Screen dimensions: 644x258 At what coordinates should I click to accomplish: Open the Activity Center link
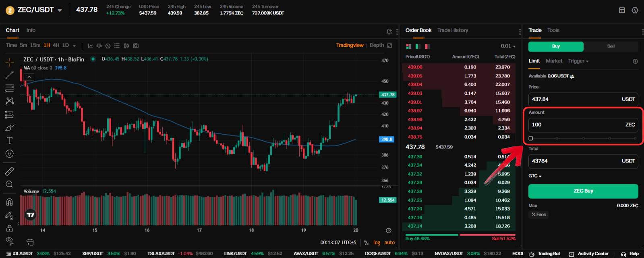(588, 254)
